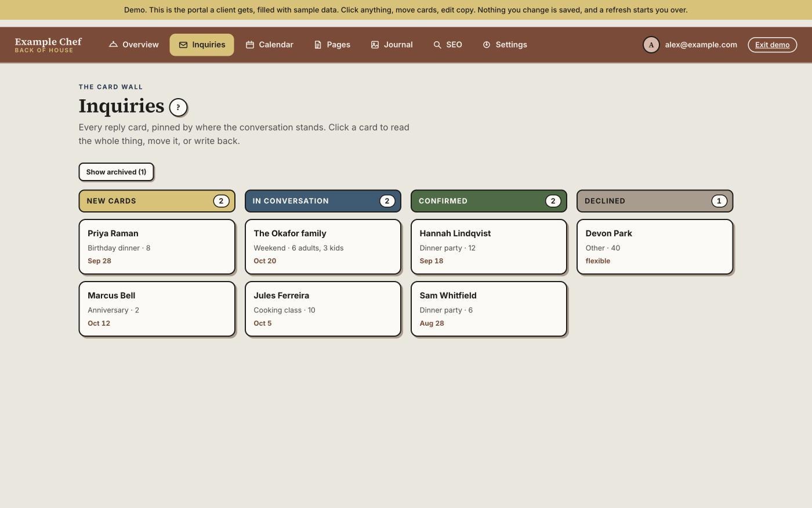Exit the demo
The image size is (812, 508).
pyautogui.click(x=772, y=45)
